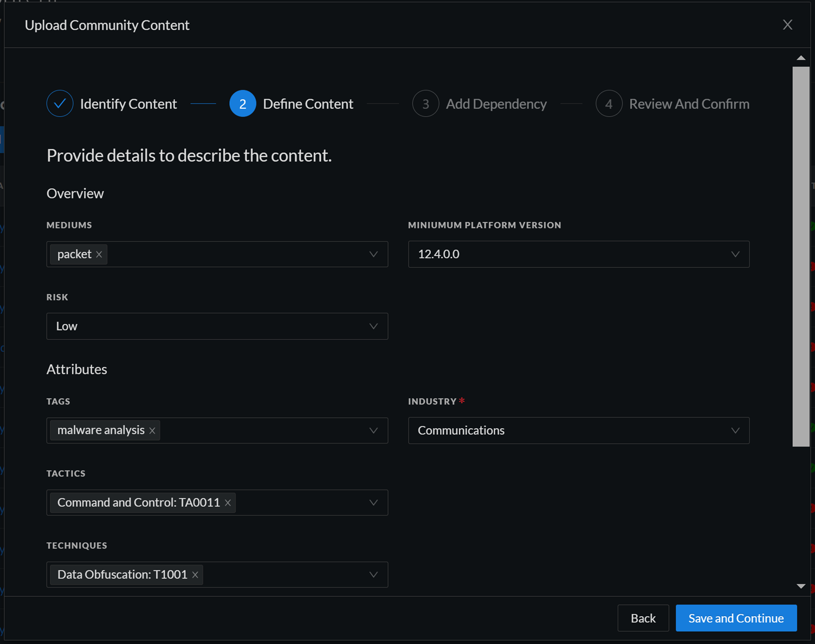Open the Risk dropdown showing Low

[x=373, y=326]
